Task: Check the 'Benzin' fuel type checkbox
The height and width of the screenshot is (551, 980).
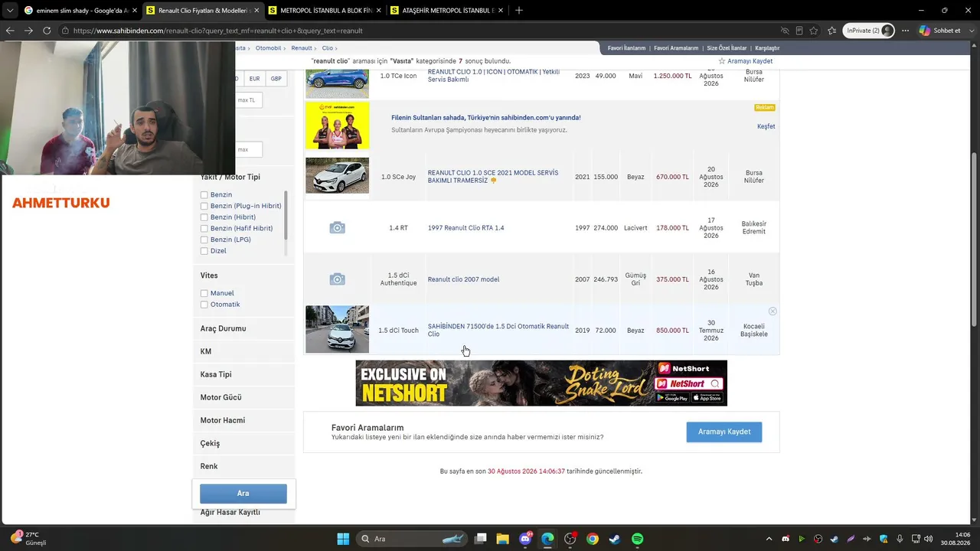Action: [x=204, y=195]
